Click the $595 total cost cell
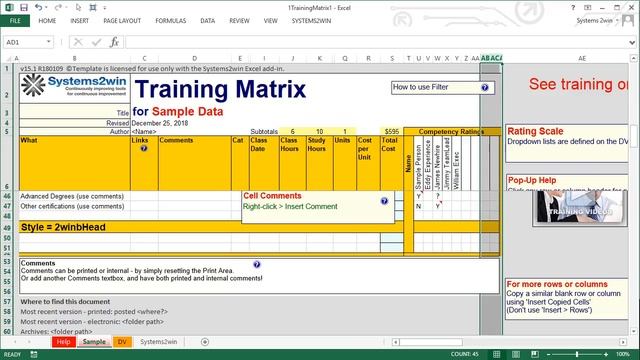This screenshot has height=360, width=640. [x=391, y=131]
